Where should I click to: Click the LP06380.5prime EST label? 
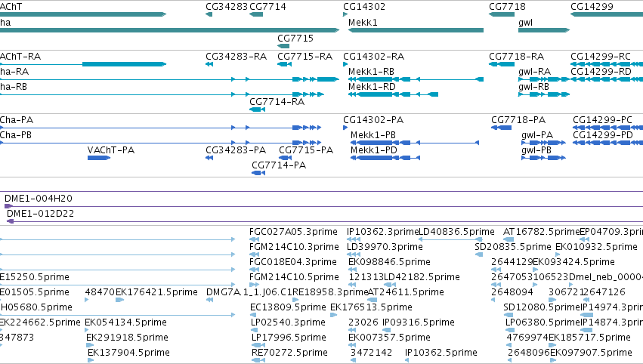tap(543, 322)
